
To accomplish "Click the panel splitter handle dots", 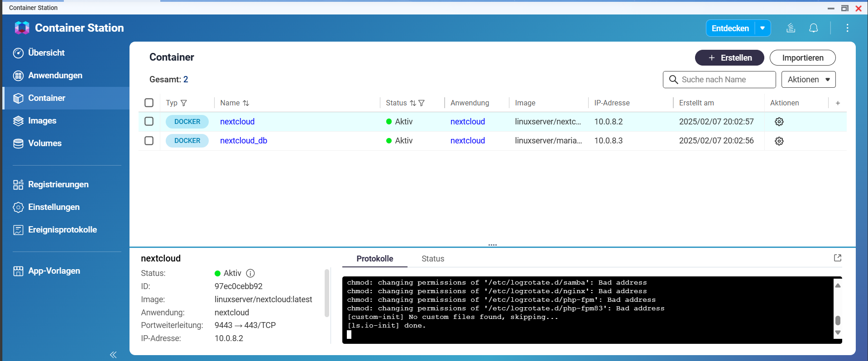I will [493, 245].
